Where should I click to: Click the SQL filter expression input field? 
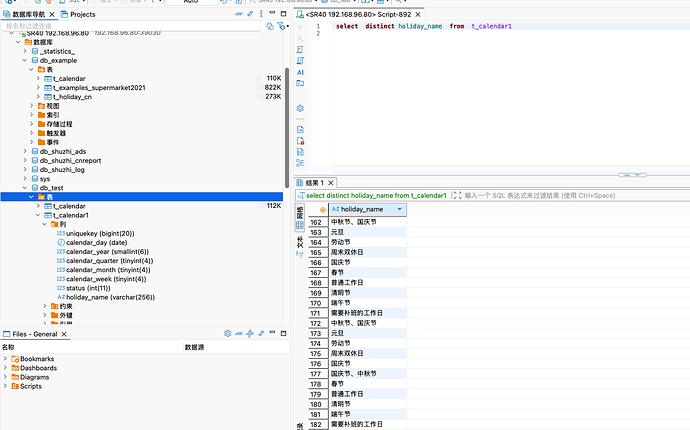tap(560, 195)
